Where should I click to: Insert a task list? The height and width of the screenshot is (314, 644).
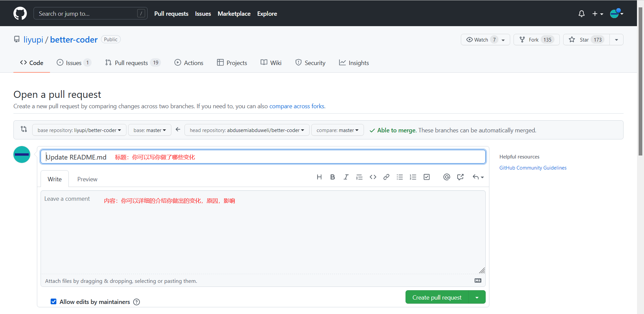(x=427, y=177)
